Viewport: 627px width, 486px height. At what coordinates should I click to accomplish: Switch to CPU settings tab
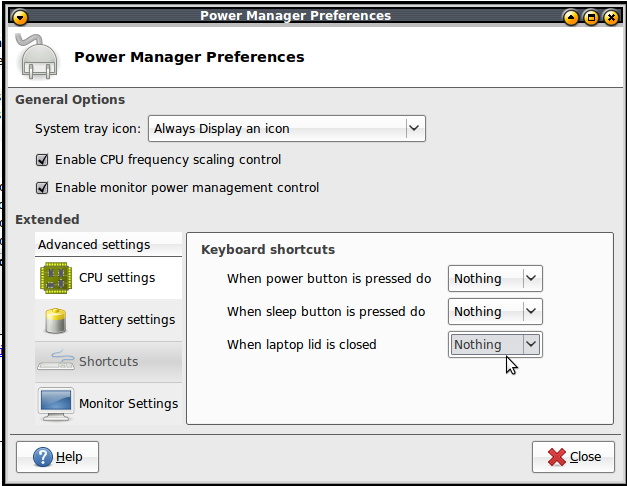tap(117, 277)
